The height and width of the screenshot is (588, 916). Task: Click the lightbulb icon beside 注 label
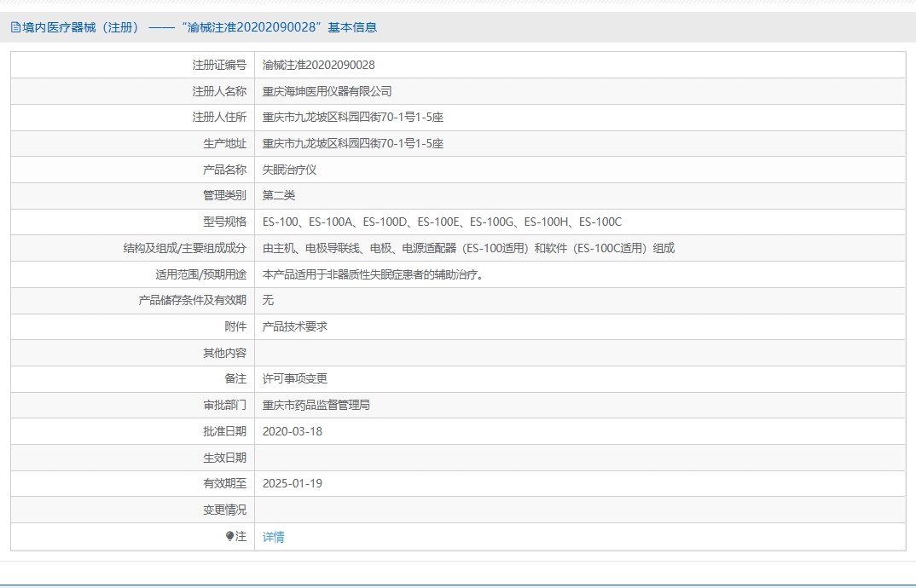[x=229, y=536]
